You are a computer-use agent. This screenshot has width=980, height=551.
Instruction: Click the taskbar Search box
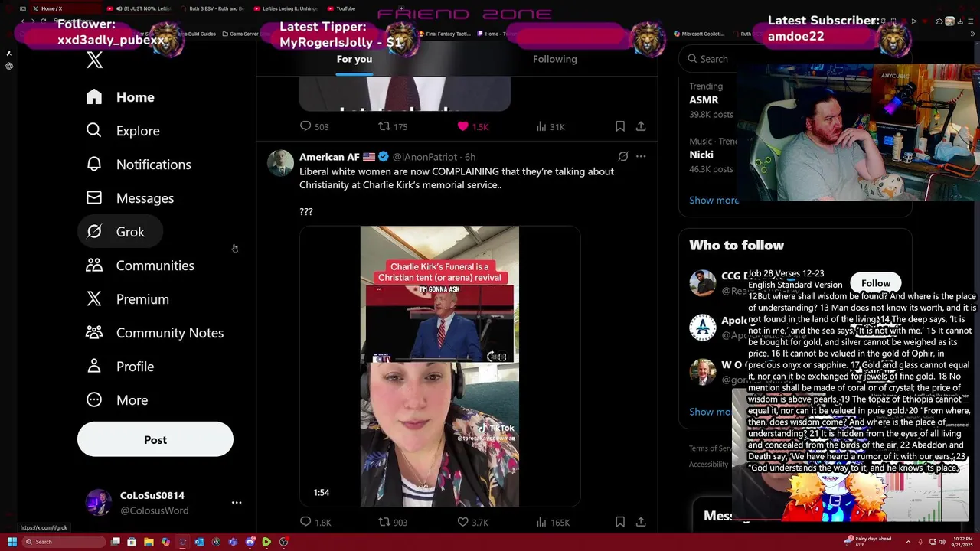click(x=64, y=542)
